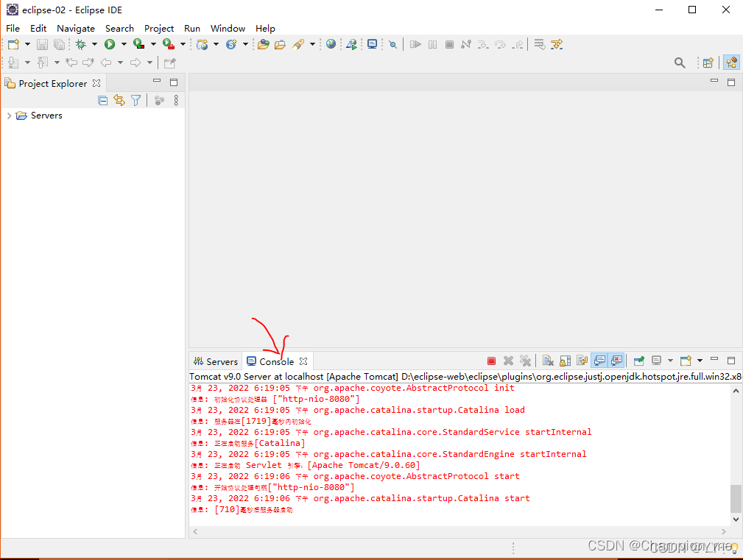Click the Run External Tools icon
Viewport: 743px width, 560px height.
click(168, 44)
